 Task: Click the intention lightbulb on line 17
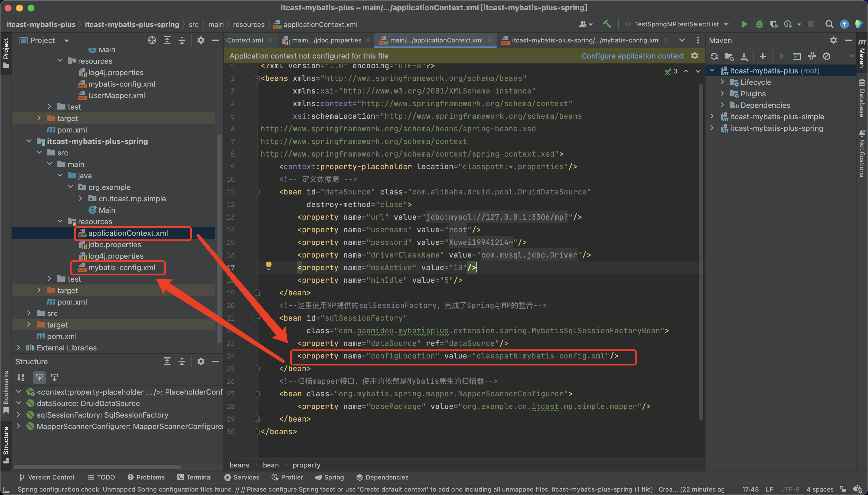(x=268, y=265)
